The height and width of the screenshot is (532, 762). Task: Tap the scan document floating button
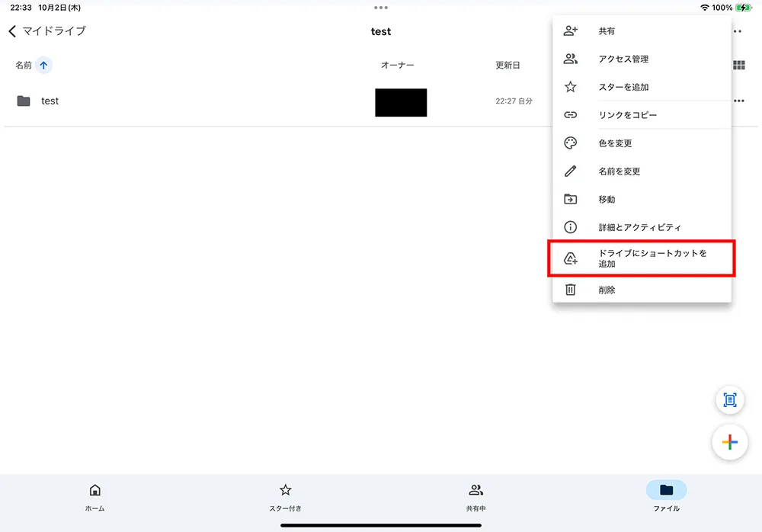point(729,399)
